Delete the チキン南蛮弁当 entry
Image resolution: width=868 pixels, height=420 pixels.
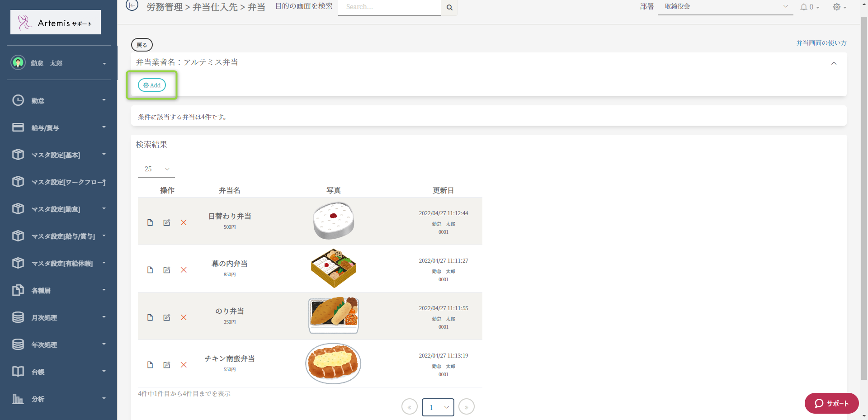[184, 365]
